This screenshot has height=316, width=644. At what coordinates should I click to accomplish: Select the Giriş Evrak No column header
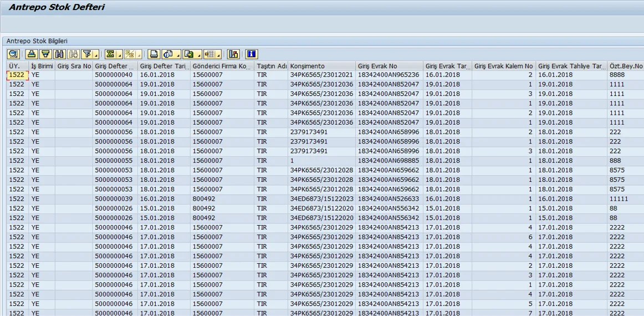coord(390,66)
